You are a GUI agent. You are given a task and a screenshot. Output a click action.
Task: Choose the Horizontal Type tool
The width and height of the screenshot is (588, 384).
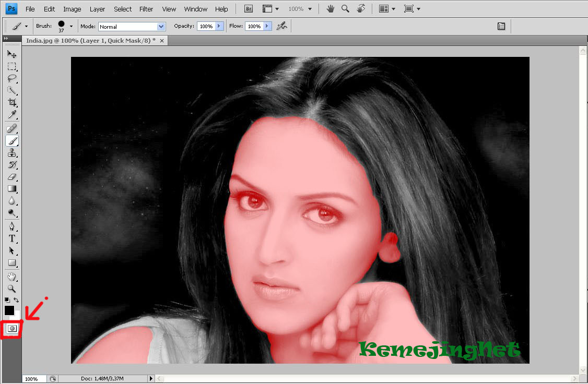click(12, 238)
